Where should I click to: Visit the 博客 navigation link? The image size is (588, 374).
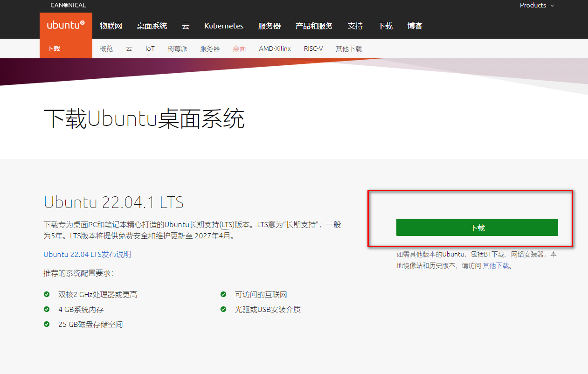pos(415,26)
